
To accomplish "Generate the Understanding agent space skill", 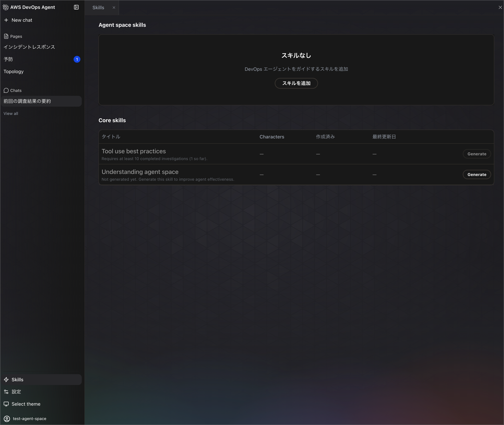I will pos(476,174).
